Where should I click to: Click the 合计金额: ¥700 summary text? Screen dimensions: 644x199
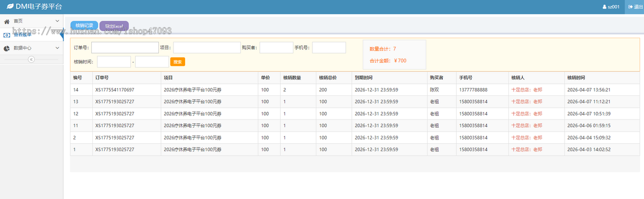[x=388, y=61]
